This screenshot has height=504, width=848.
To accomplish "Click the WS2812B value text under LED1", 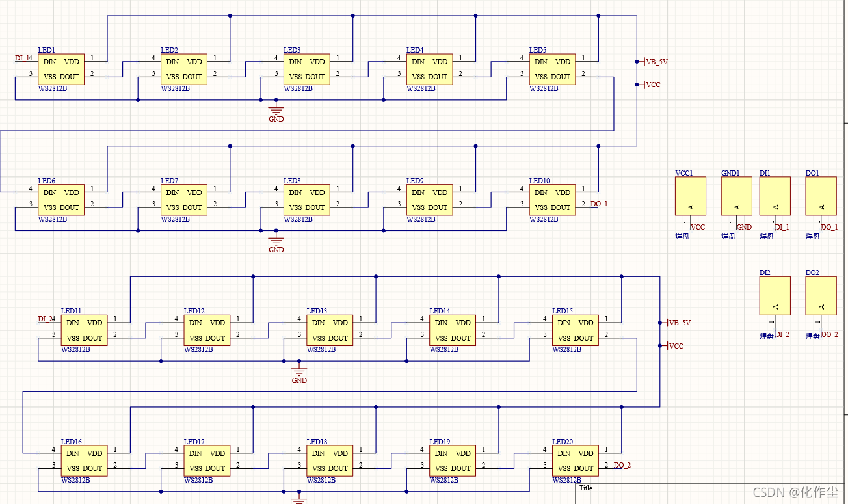I will pos(53,89).
